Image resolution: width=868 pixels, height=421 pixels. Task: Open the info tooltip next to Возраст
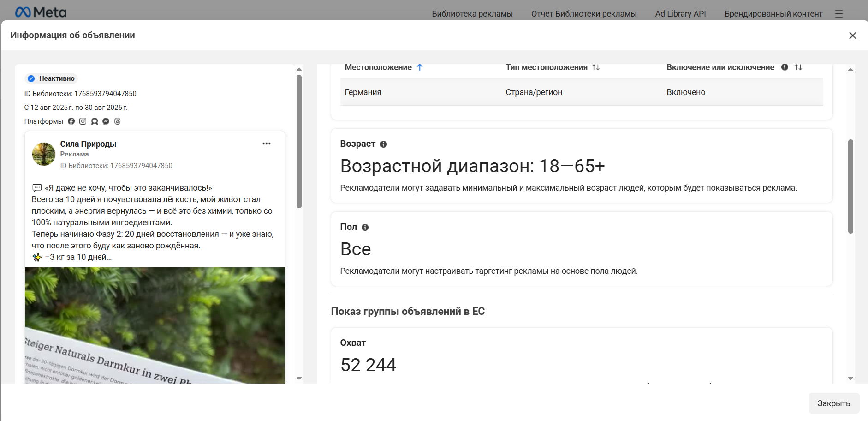pyautogui.click(x=383, y=144)
